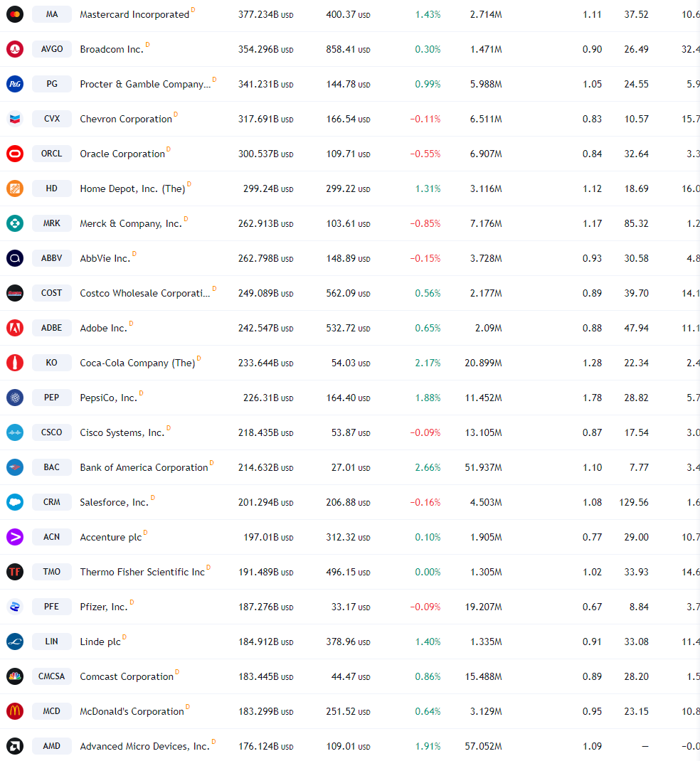The height and width of the screenshot is (761, 700).
Task: Click the Costco logo icon
Action: [x=15, y=293]
